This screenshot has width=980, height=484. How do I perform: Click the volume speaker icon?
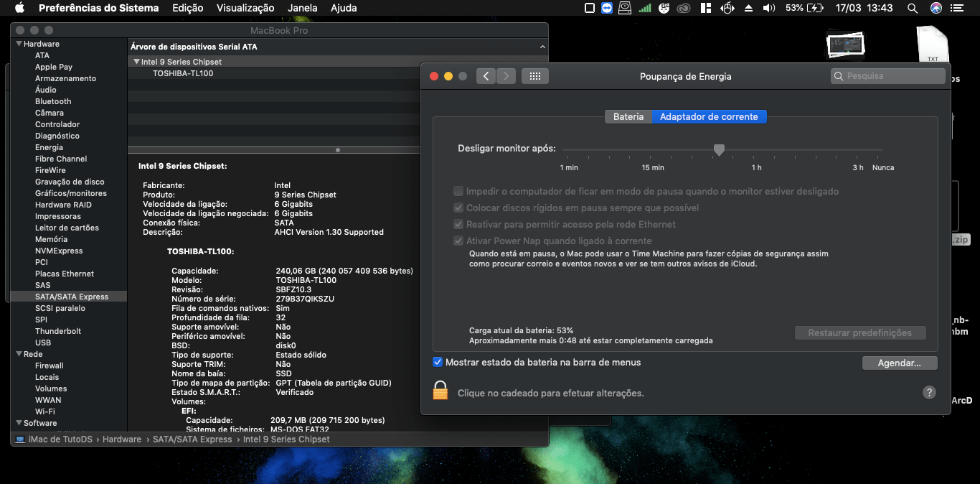(769, 8)
